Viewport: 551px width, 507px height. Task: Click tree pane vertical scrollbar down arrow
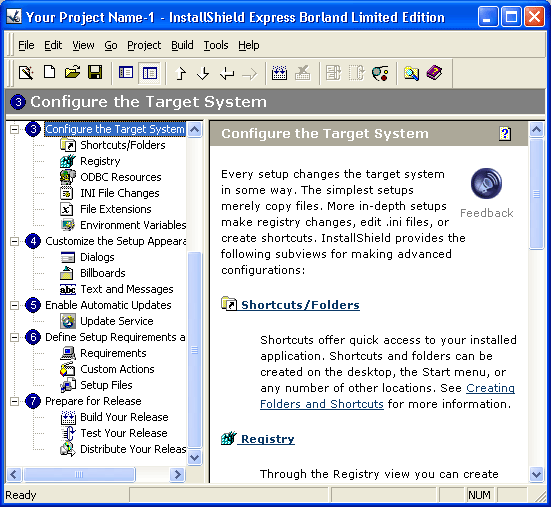pos(194,457)
